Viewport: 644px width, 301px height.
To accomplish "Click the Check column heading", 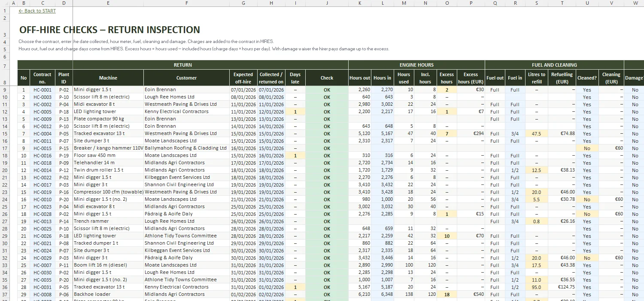I will tap(327, 78).
